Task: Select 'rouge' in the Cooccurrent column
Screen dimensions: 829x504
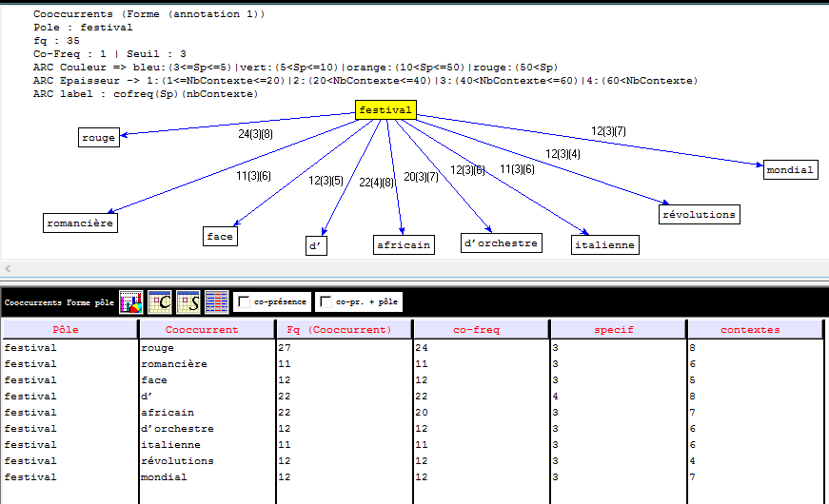Action: [157, 348]
